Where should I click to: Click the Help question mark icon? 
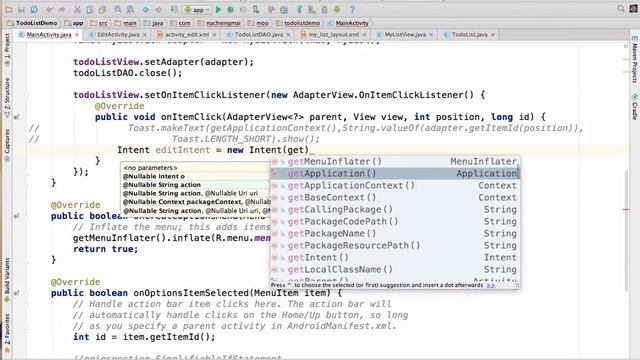click(352, 9)
